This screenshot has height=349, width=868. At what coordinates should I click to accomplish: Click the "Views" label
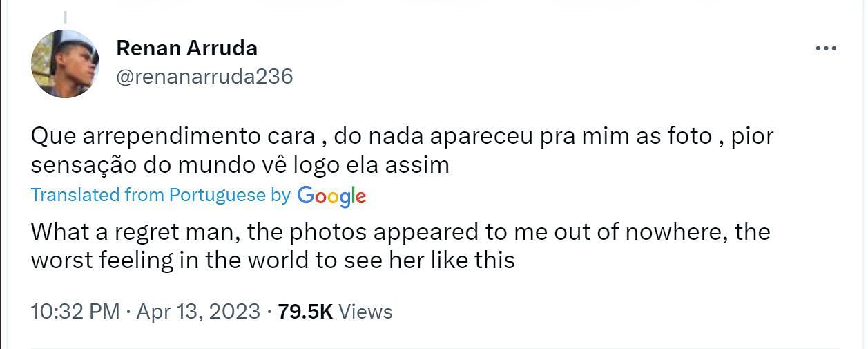pos(366,312)
